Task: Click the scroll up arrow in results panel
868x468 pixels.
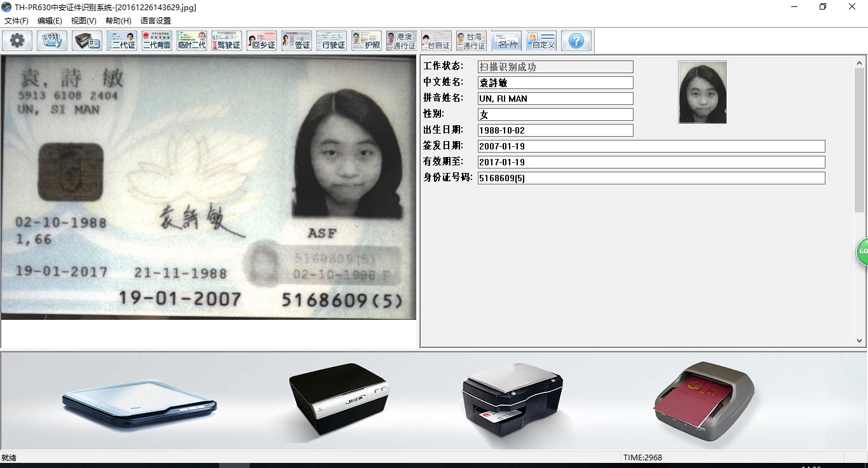Action: tap(860, 63)
